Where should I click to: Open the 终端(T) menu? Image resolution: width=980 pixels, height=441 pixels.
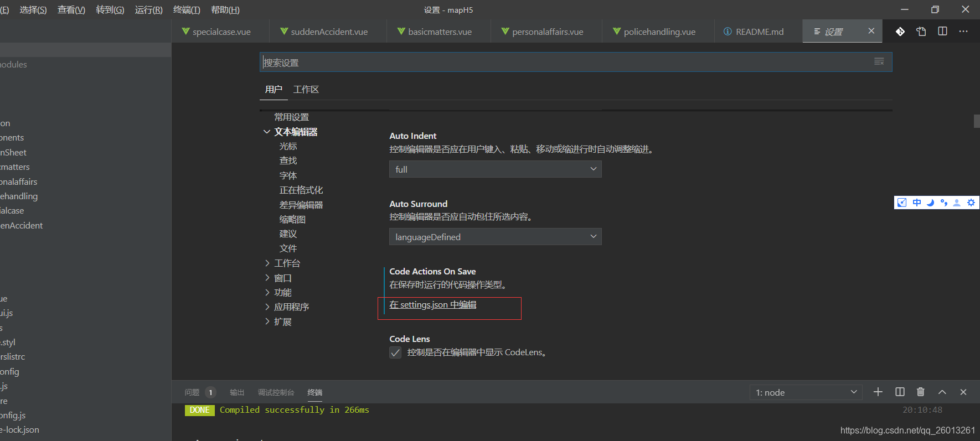pos(187,10)
